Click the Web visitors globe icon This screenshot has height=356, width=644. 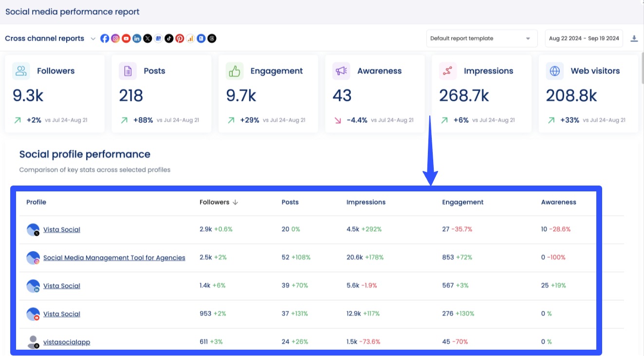point(554,71)
